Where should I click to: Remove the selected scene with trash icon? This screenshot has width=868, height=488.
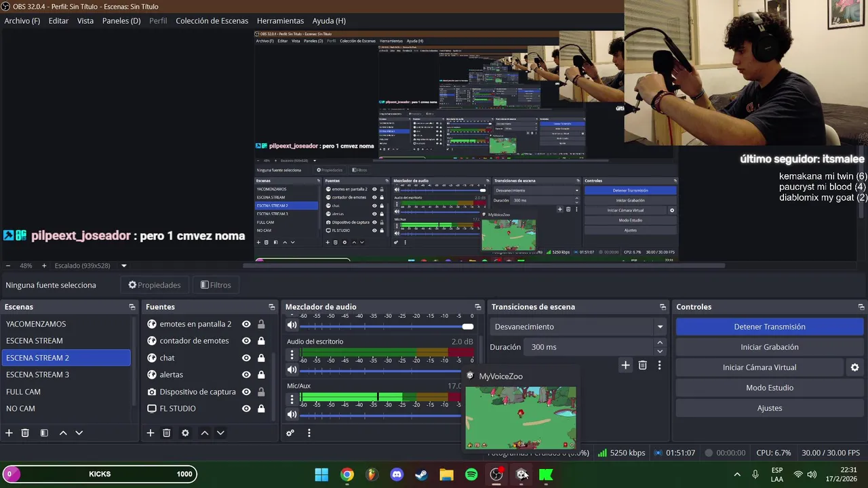(25, 432)
